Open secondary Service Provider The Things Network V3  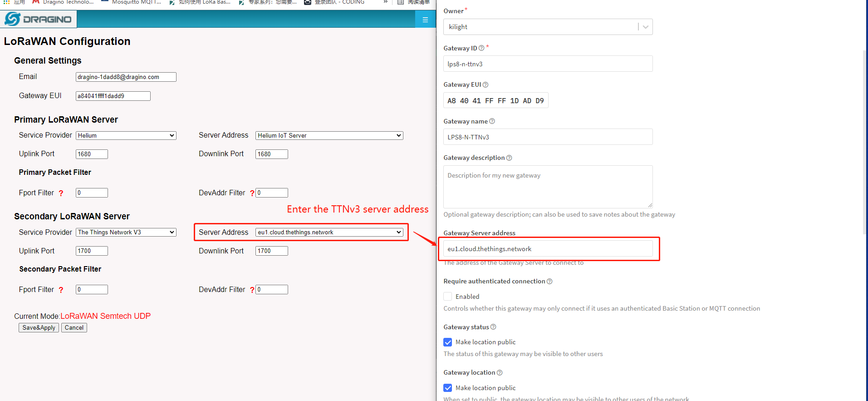126,232
